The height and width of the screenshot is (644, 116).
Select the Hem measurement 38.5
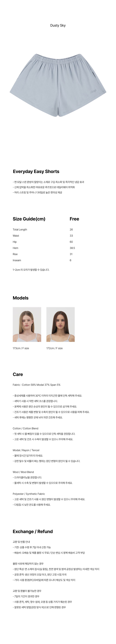pos(72,248)
